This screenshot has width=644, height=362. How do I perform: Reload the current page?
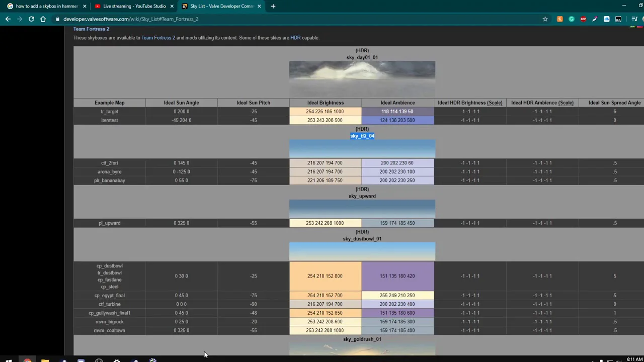coord(31,19)
